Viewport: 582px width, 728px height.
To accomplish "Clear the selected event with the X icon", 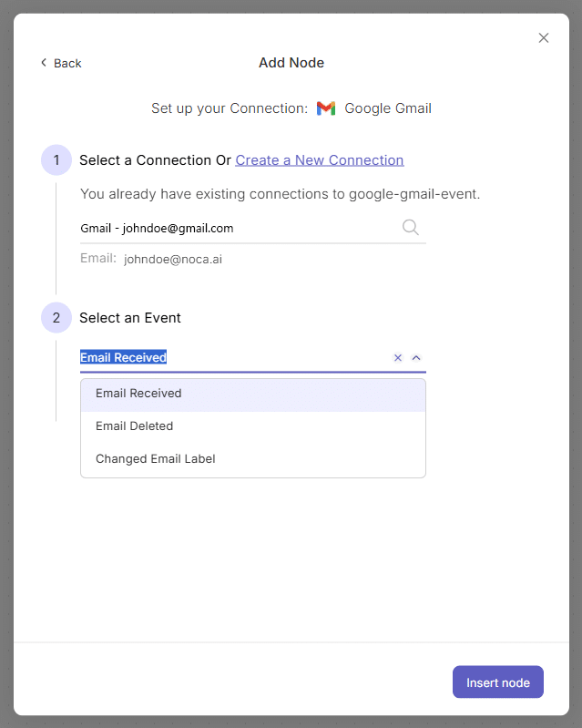I will click(398, 357).
